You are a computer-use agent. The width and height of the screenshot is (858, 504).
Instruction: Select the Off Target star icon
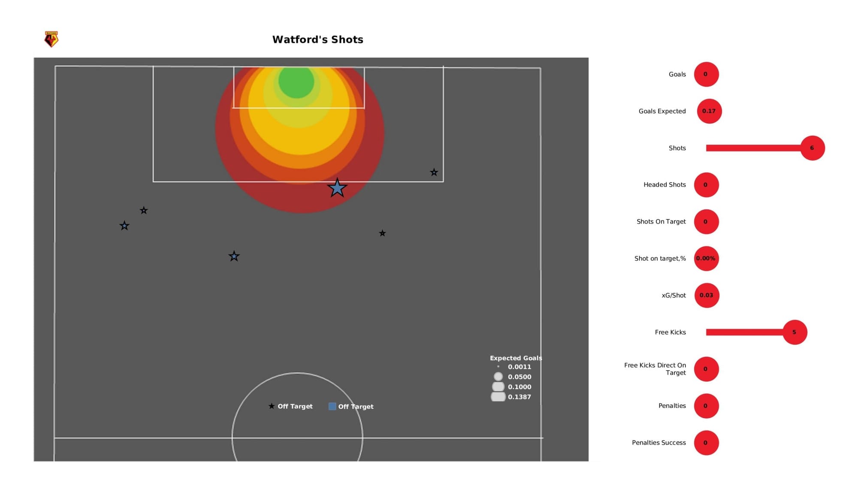[x=271, y=406]
